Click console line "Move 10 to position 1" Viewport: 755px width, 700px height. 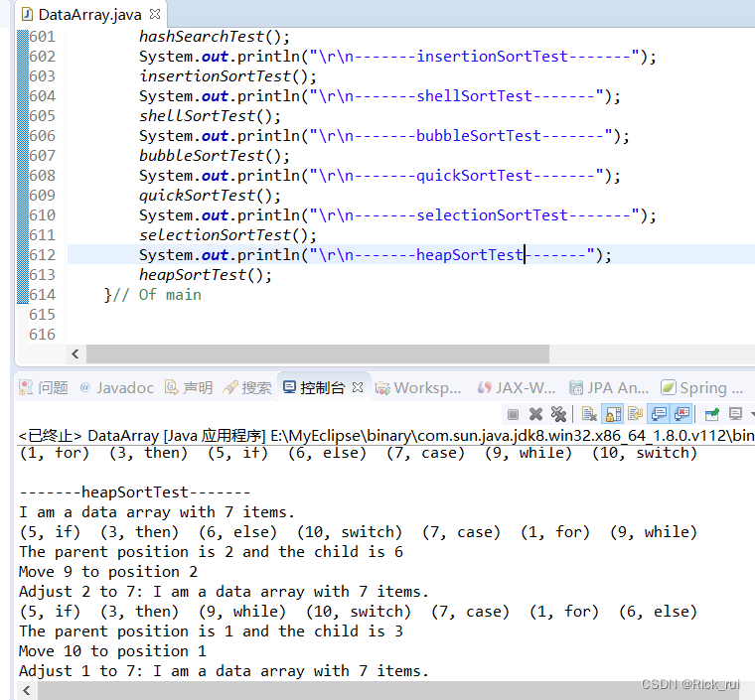112,651
